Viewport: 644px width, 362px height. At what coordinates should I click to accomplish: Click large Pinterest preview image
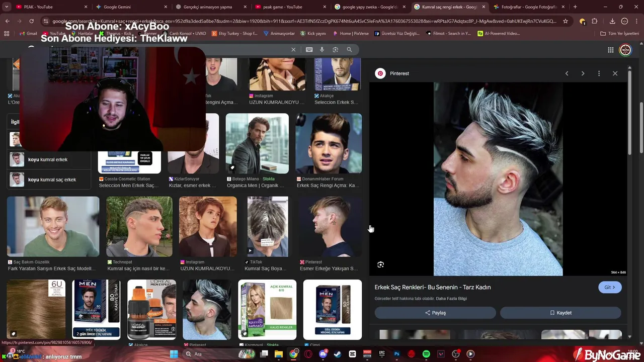tap(498, 179)
